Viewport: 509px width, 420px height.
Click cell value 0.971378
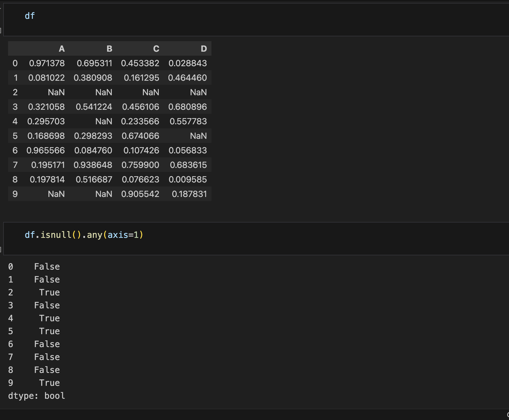tap(47, 63)
